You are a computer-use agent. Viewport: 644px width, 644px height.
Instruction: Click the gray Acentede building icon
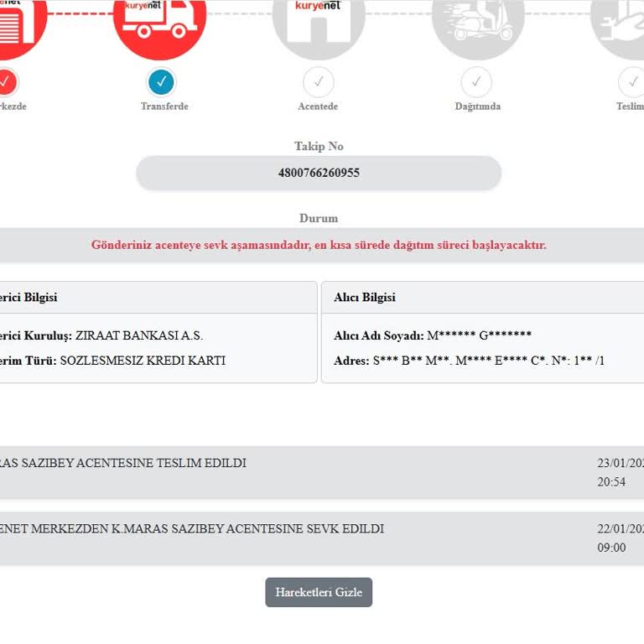[319, 24]
